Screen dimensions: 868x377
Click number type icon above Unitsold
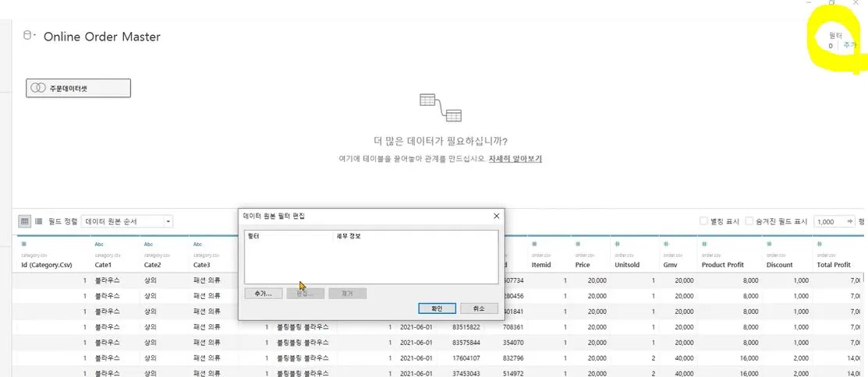tap(618, 244)
